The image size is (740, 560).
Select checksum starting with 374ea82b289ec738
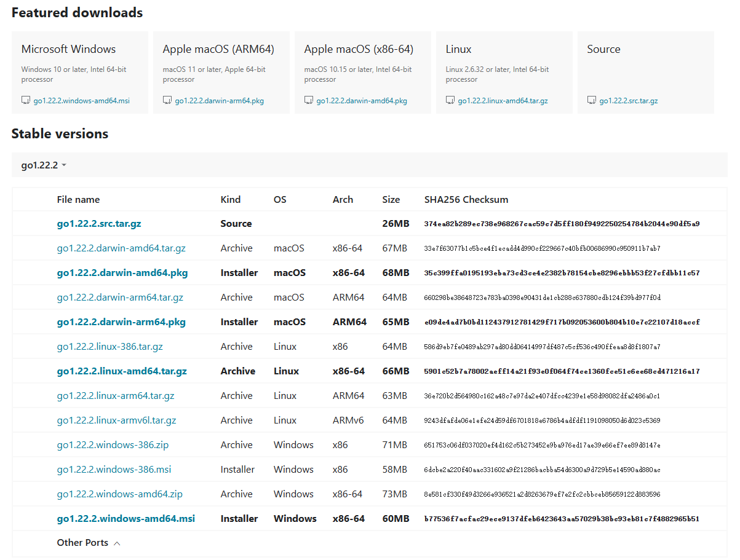[x=562, y=224]
